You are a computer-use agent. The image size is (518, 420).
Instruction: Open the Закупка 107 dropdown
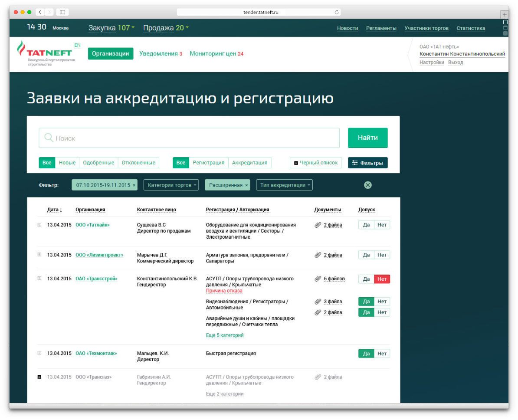pyautogui.click(x=111, y=28)
